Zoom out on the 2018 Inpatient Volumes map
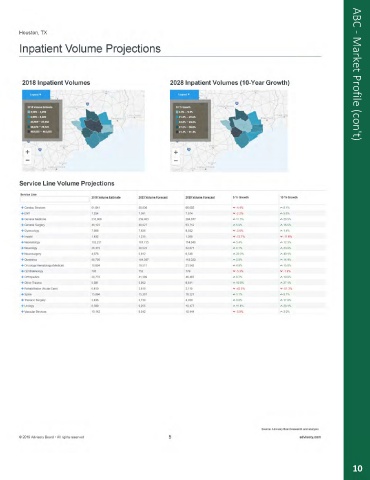 [27, 160]
